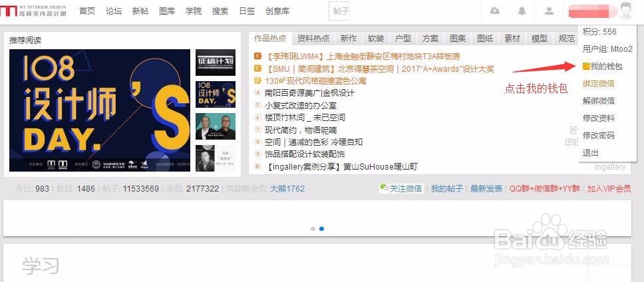Open the 小复式改造的办公室 post

pos(301,105)
